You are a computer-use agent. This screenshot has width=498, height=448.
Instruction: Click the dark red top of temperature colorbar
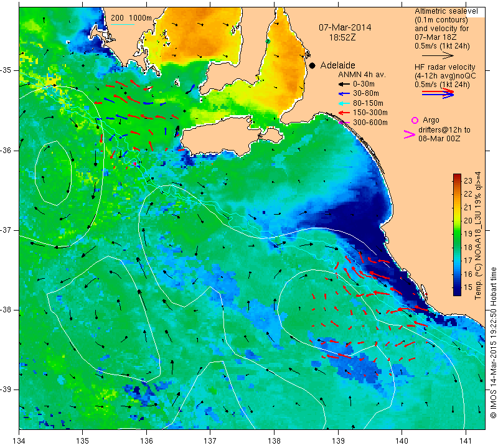point(457,176)
